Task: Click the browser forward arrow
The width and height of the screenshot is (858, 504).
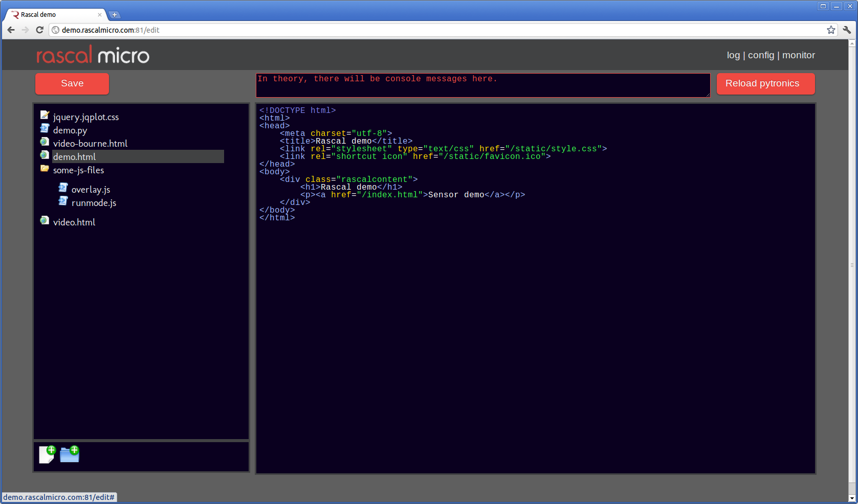Action: [x=25, y=30]
